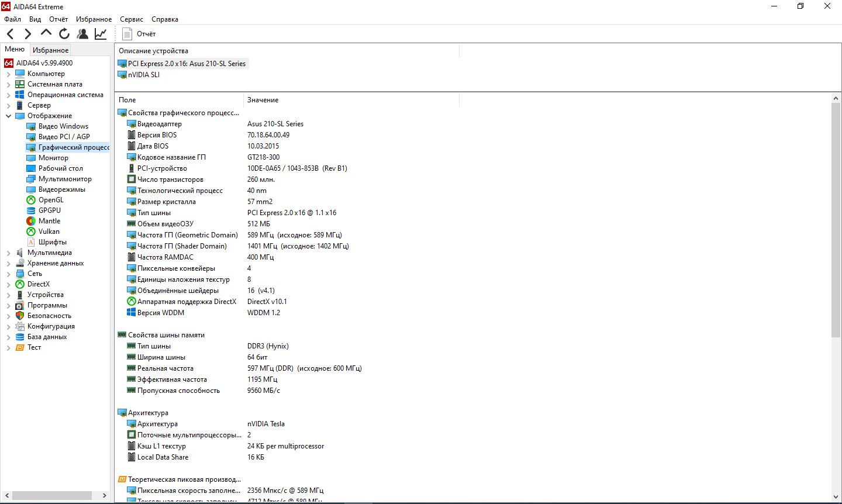Screen dimensions: 842x504
Task: Click the Refresh toolbar icon
Action: [x=64, y=34]
